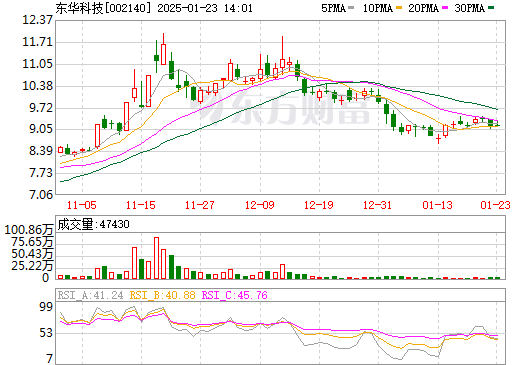Click the 50.43万 volume axis label
The height and width of the screenshot is (365, 520).
pyautogui.click(x=32, y=254)
